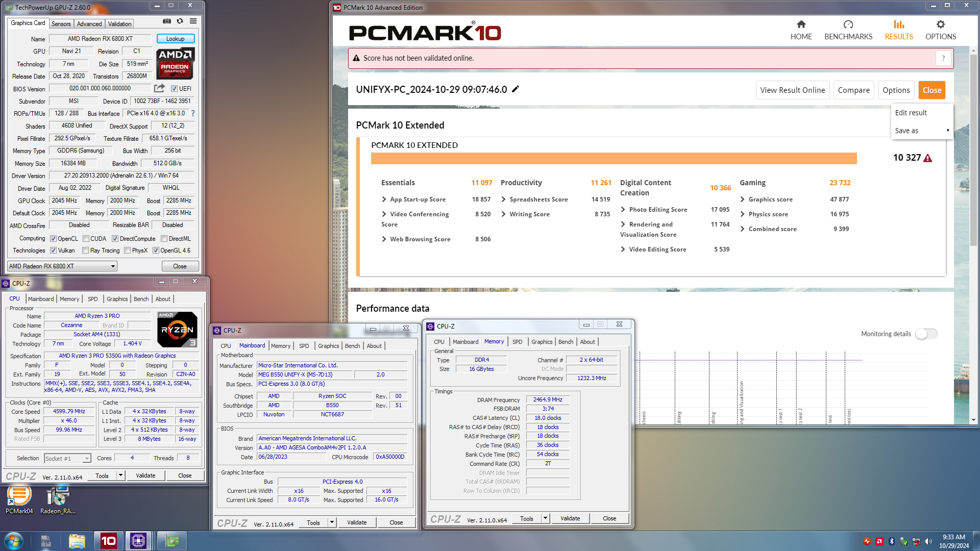Viewport: 980px width, 551px height.
Task: Switch to CPU-Z taskbar button
Action: pos(138,541)
